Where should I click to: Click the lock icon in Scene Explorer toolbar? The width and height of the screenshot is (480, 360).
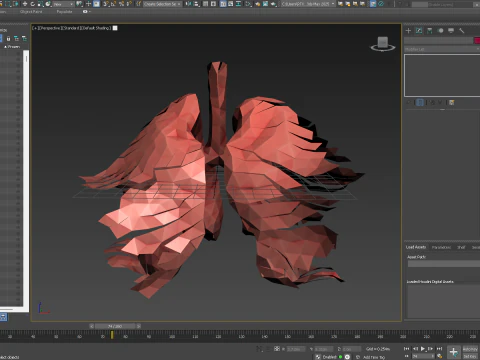tap(8, 39)
